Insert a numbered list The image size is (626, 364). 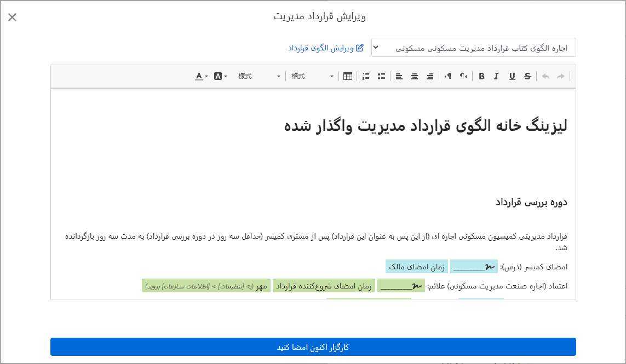(x=366, y=76)
